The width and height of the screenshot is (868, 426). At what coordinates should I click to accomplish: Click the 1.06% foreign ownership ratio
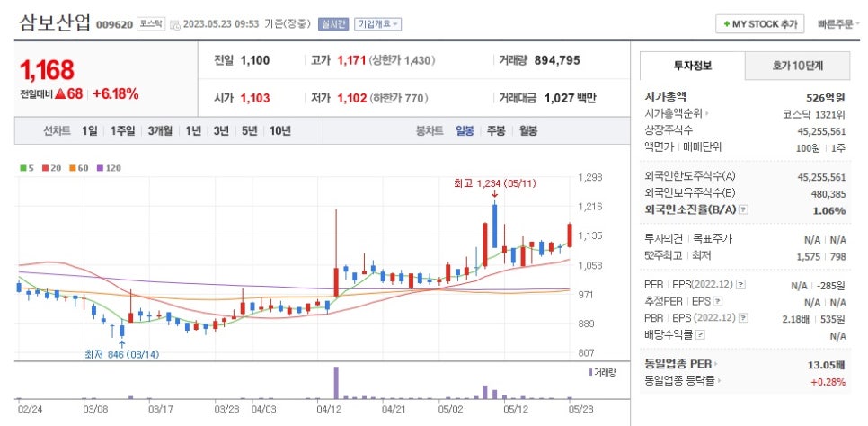(829, 210)
